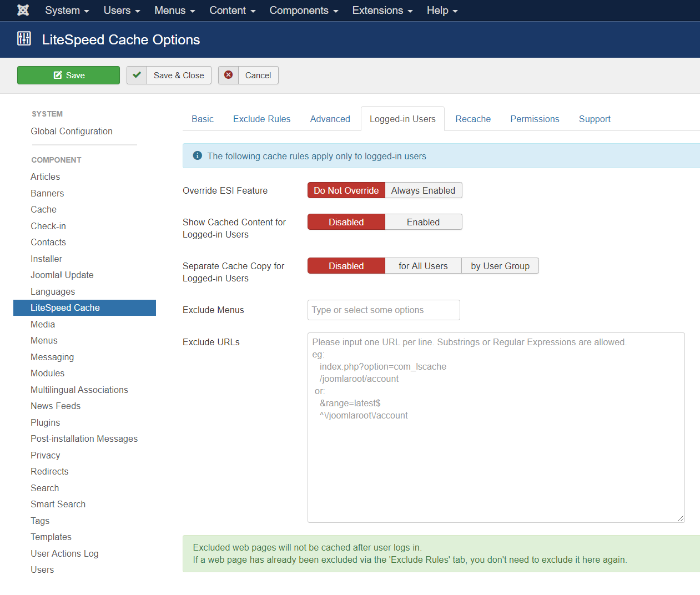Open Modules component settings

coord(47,373)
